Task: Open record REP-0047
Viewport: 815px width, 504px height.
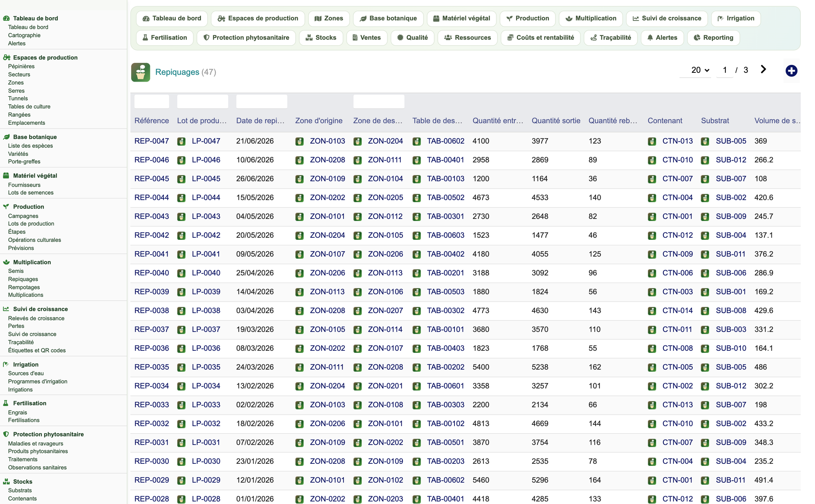Action: (152, 141)
